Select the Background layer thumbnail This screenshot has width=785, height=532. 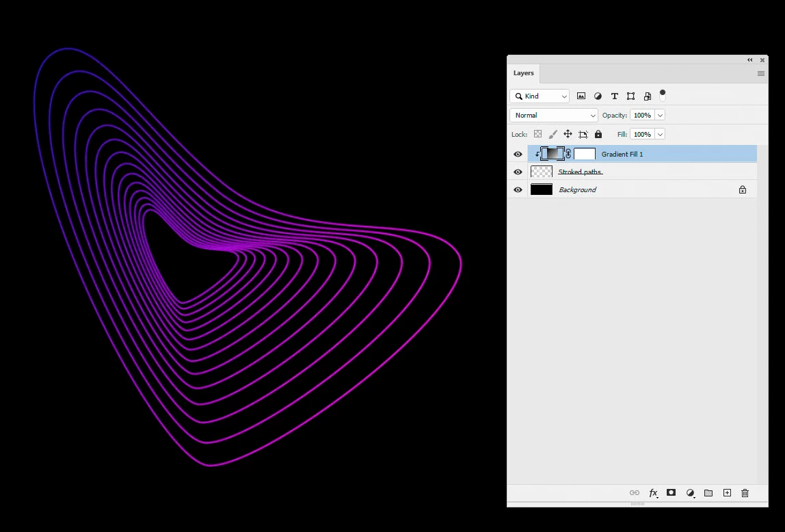(541, 189)
